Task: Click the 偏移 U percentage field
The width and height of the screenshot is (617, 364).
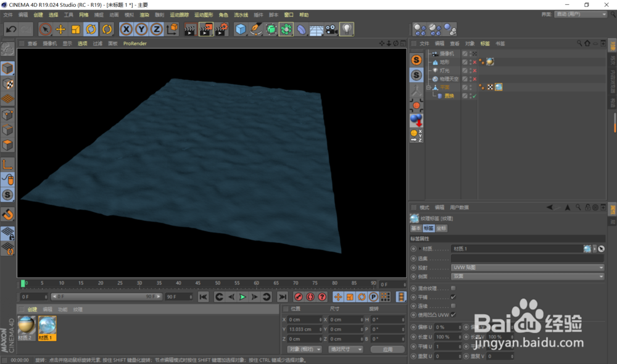Action: [448, 327]
